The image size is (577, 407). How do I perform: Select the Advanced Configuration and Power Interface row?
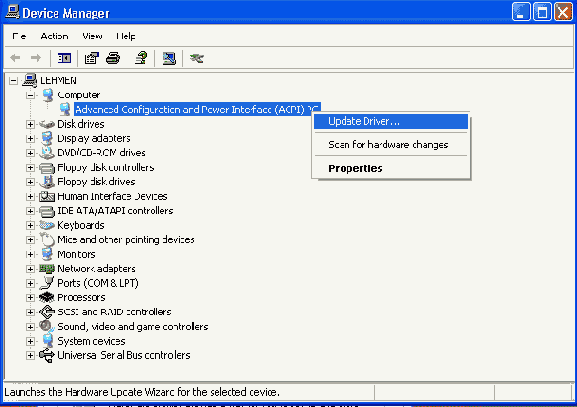[197, 109]
